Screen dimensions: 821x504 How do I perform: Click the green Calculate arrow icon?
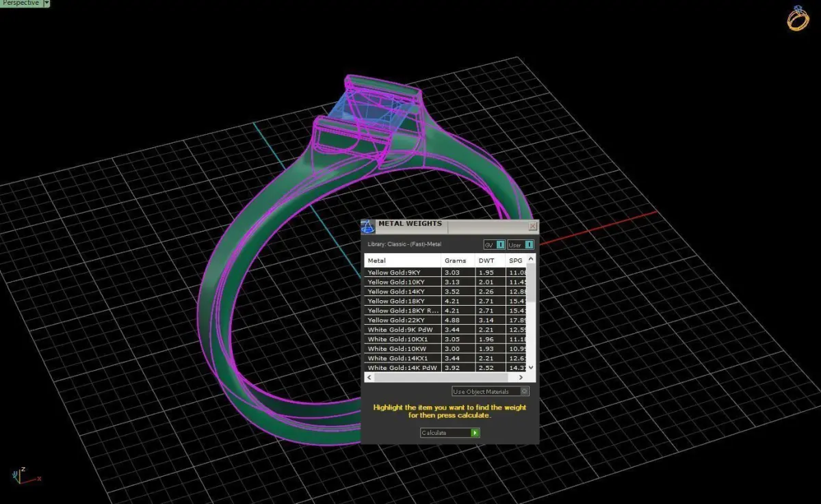coord(475,433)
